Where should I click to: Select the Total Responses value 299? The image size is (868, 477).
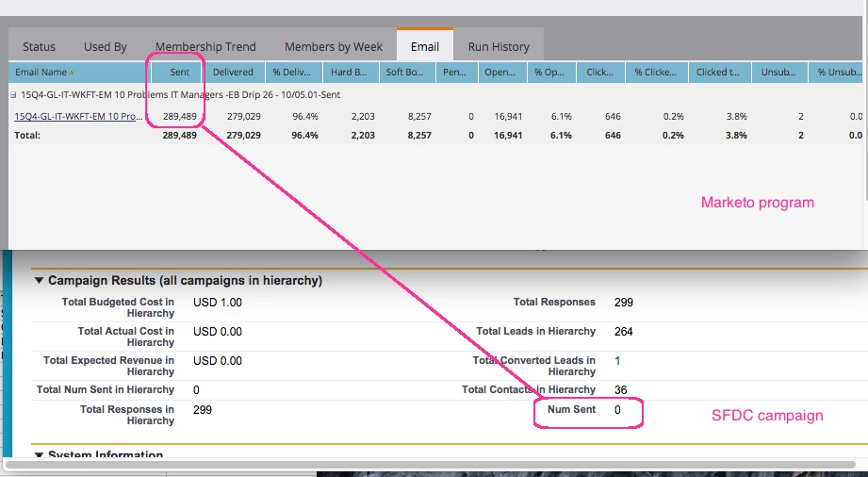click(623, 302)
